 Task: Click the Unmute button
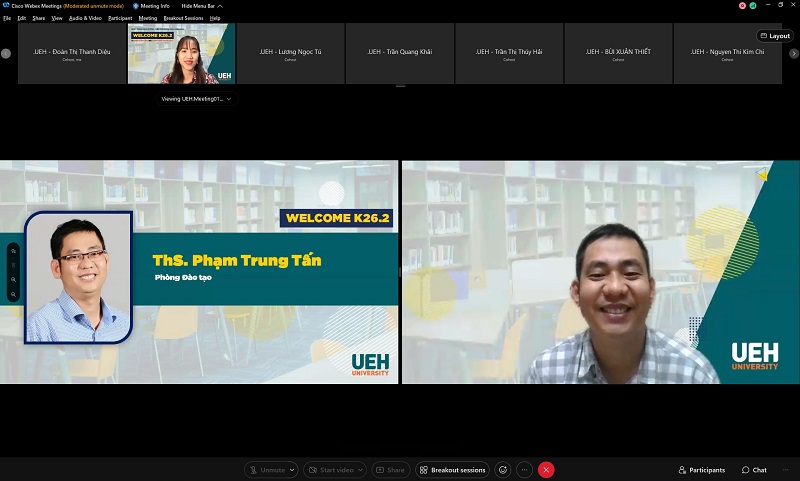coord(266,470)
